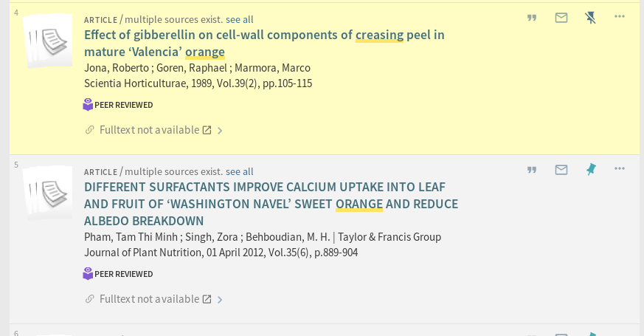Pin the surfactants article to favorites
The width and height of the screenshot is (644, 336).
[590, 170]
